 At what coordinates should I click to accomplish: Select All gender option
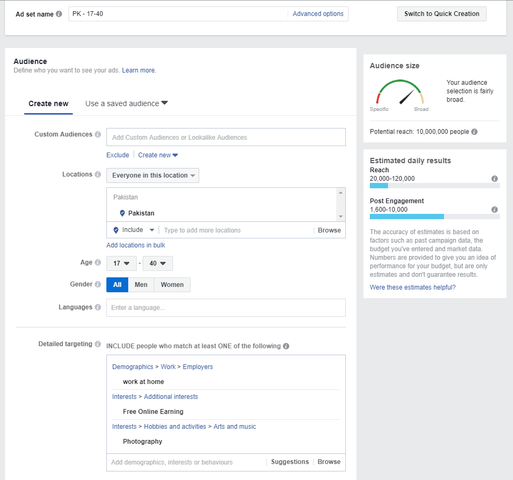tap(117, 285)
